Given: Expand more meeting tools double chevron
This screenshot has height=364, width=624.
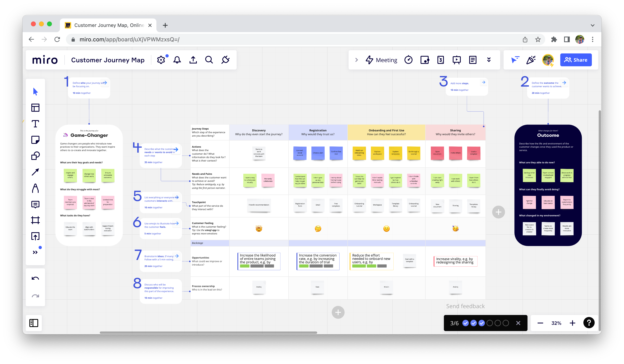Looking at the screenshot, I should pos(489,60).
